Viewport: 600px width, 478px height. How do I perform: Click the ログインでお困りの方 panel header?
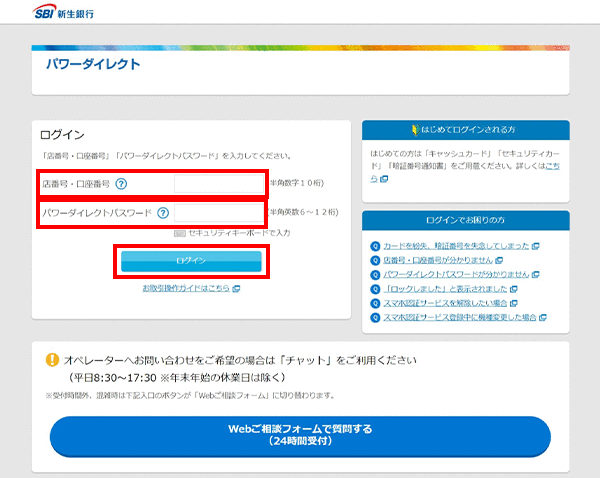point(466,220)
